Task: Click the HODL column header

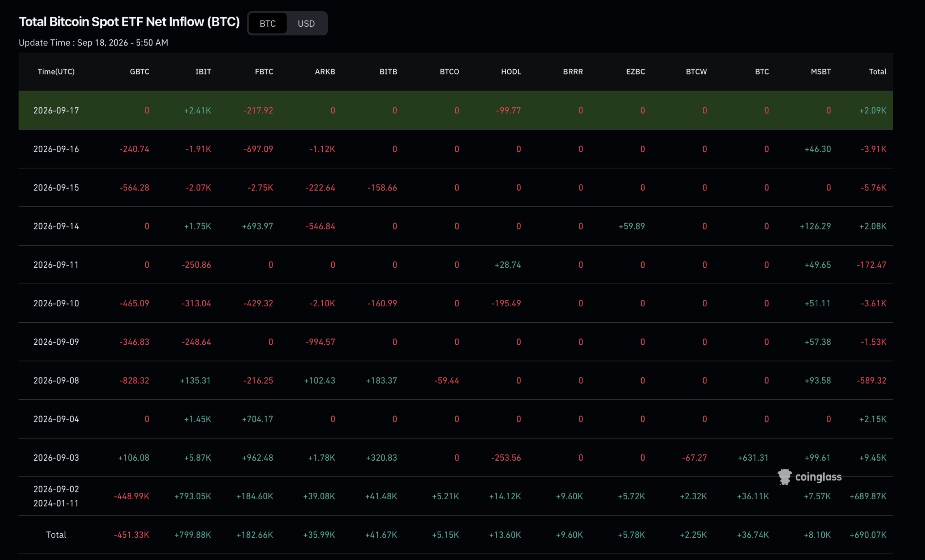Action: pyautogui.click(x=511, y=71)
